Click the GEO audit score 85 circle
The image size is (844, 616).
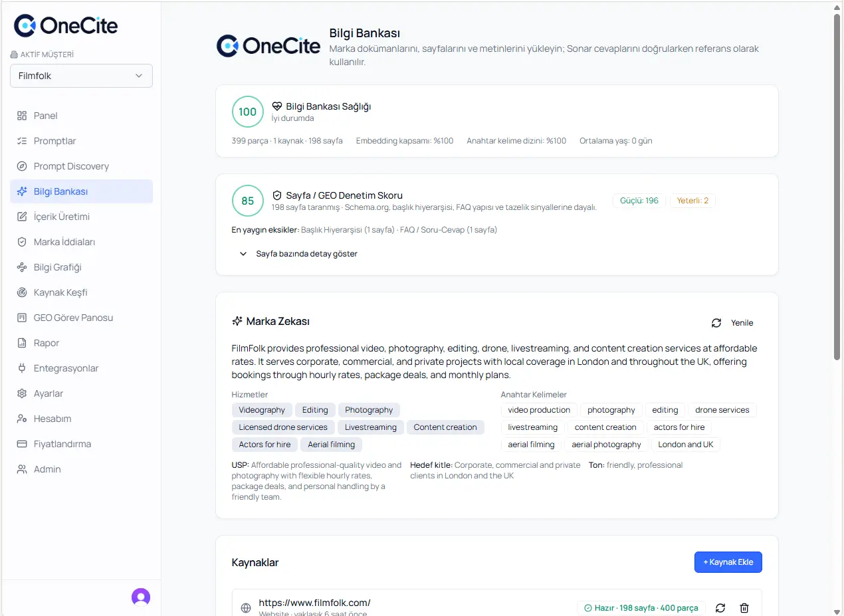click(248, 201)
